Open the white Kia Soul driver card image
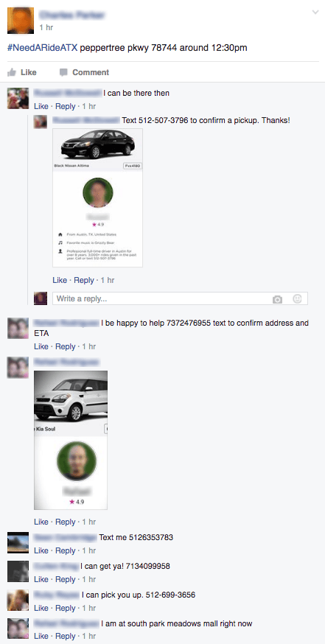Screen dimensions: 325x644 click(x=71, y=440)
